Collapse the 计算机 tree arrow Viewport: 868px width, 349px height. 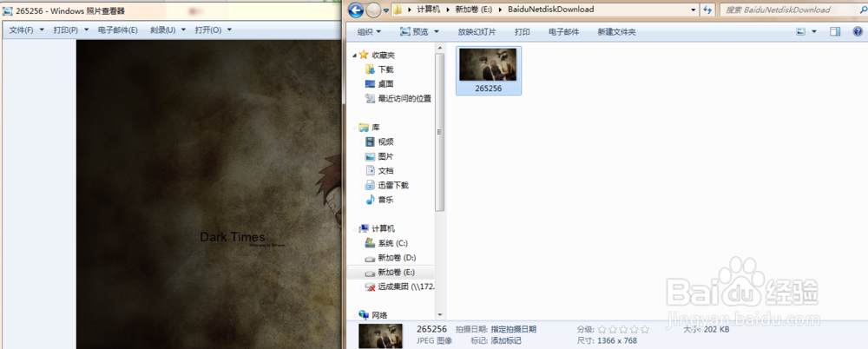(355, 228)
